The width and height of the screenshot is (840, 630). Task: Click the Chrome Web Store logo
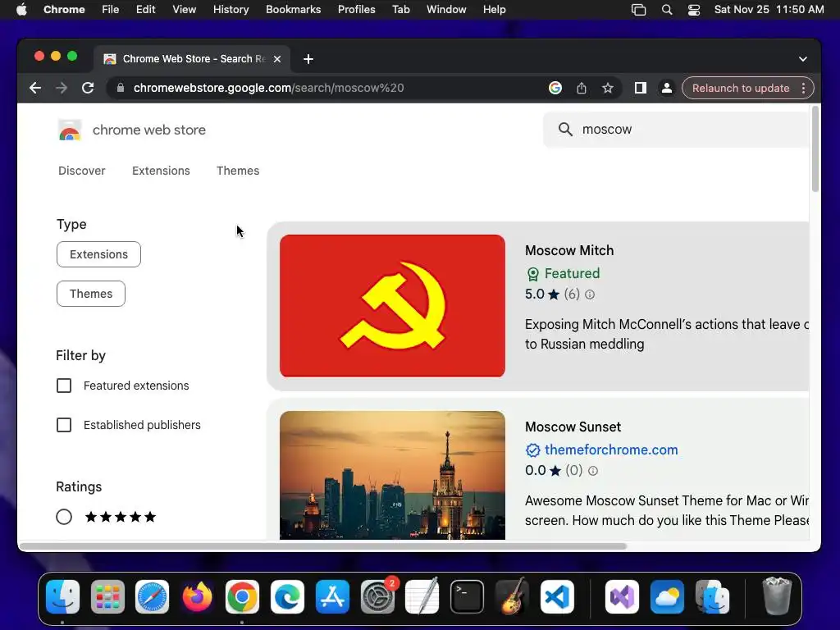[69, 130]
